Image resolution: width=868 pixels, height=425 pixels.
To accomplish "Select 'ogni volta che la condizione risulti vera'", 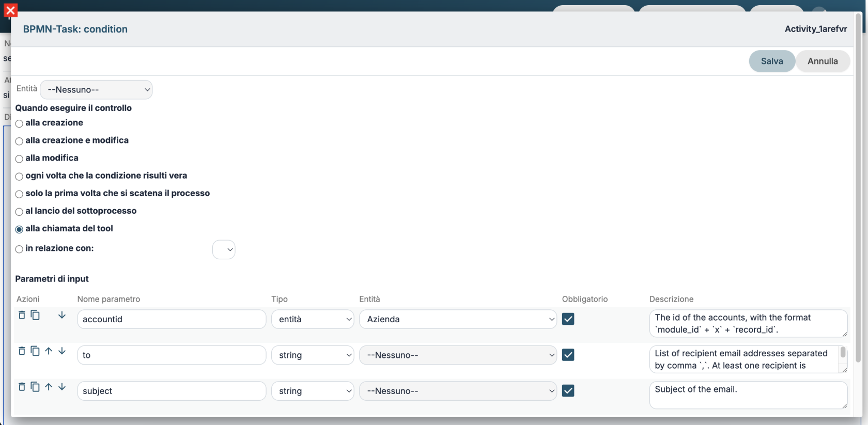I will (19, 176).
